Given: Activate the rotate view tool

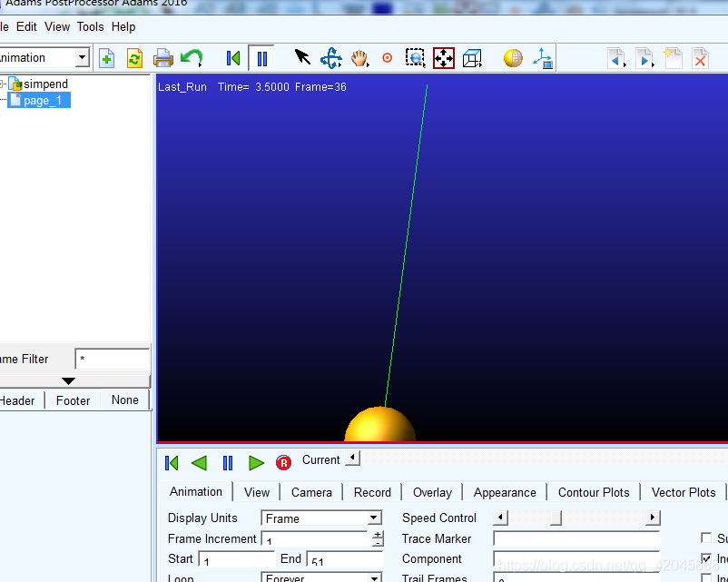Looking at the screenshot, I should 331,59.
